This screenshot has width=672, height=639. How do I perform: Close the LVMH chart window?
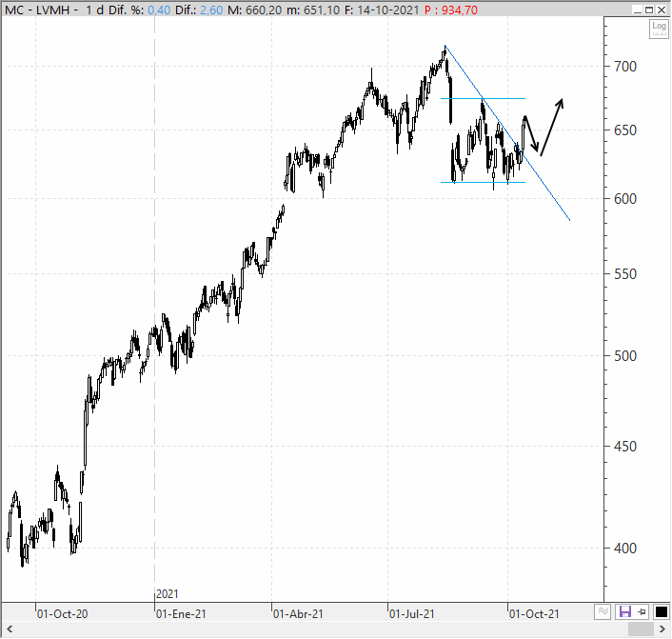(x=662, y=10)
